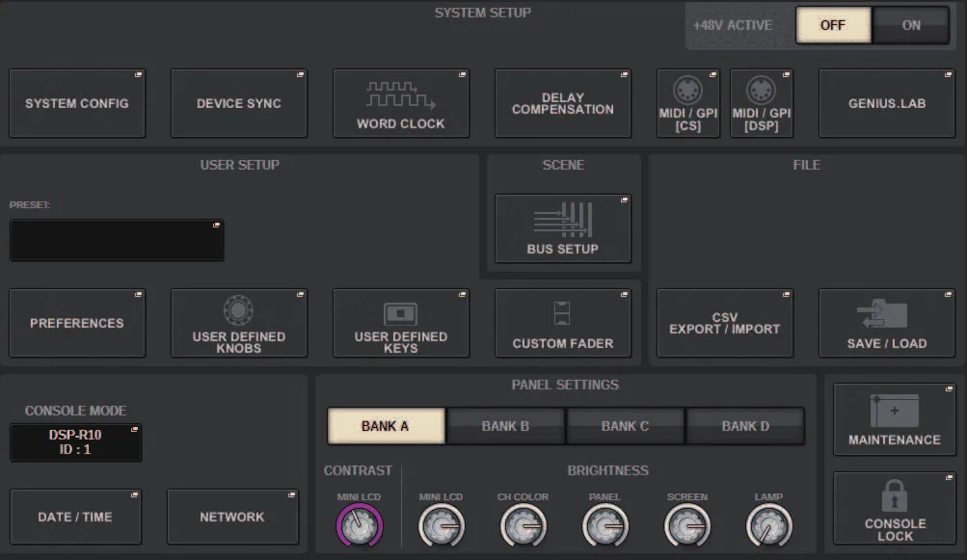Open MIDI / GPI [DSP] connector icon
967x560 pixels.
point(761,90)
